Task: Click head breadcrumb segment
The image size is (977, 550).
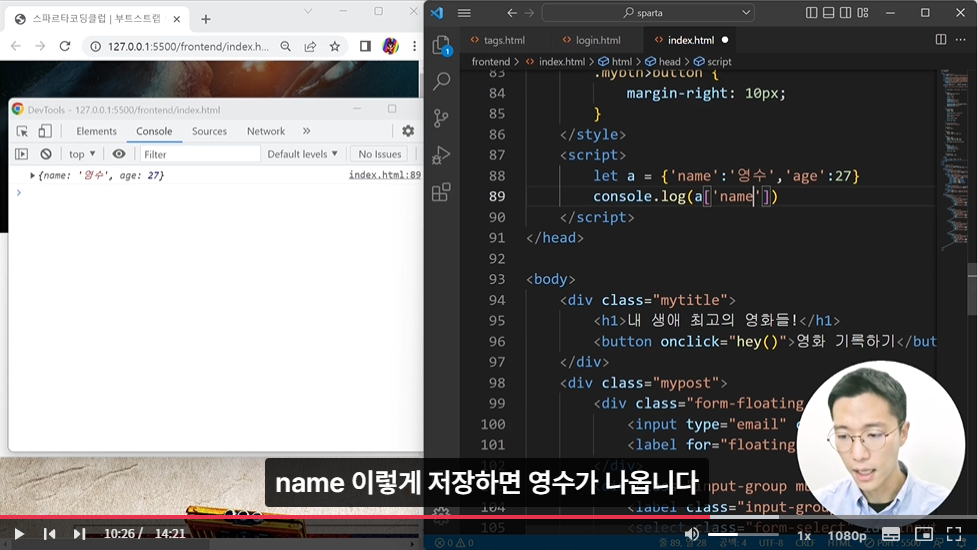Action: [669, 62]
